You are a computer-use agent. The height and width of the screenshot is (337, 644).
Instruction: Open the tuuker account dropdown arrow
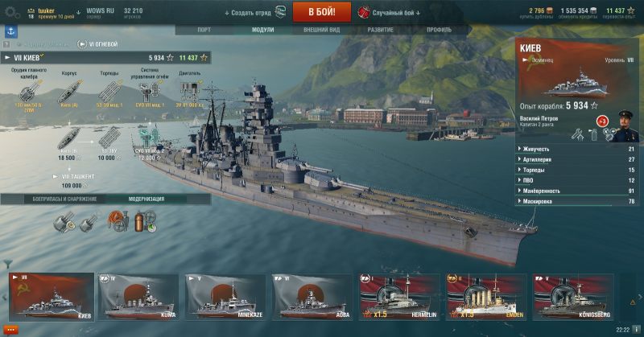78,13
